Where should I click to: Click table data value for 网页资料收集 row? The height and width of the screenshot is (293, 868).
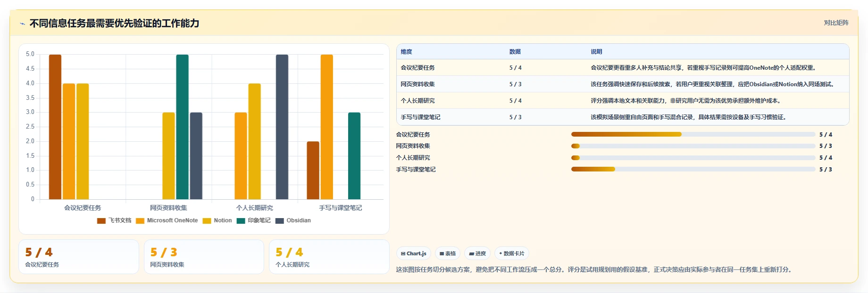click(x=516, y=84)
